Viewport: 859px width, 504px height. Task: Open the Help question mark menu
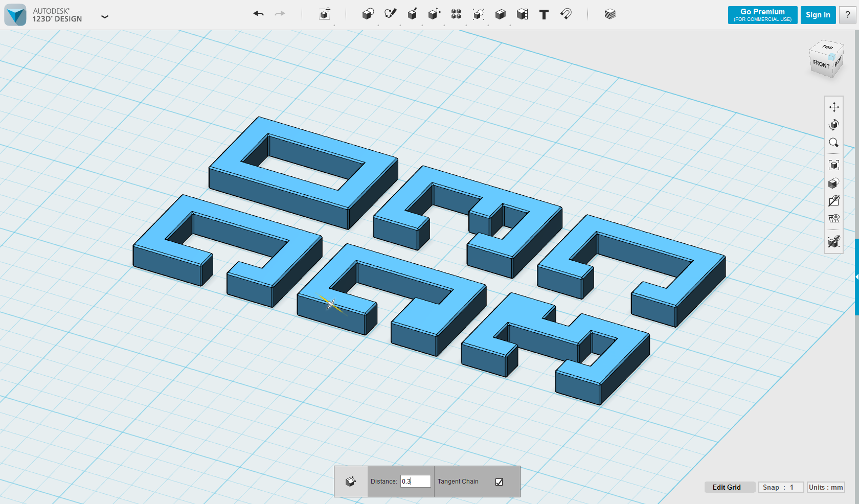pyautogui.click(x=848, y=15)
